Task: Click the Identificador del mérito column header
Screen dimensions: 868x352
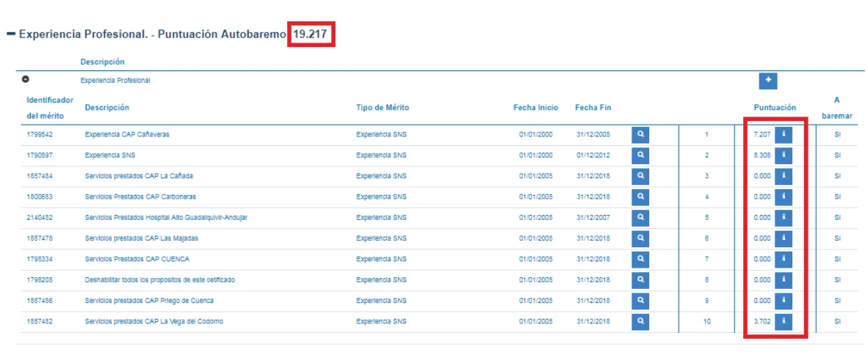Action: [50, 108]
